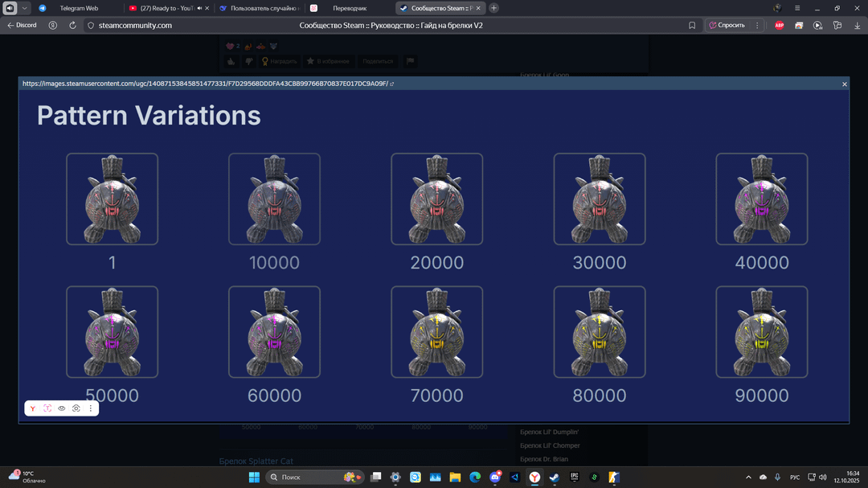
Task: Open Settings from the taskbar
Action: 395,477
